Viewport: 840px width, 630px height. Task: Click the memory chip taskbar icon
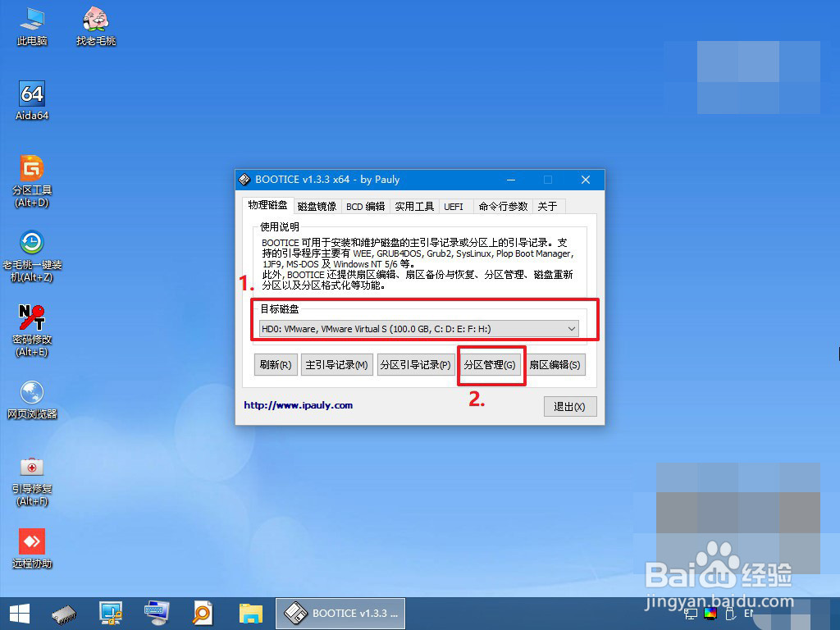click(64, 614)
